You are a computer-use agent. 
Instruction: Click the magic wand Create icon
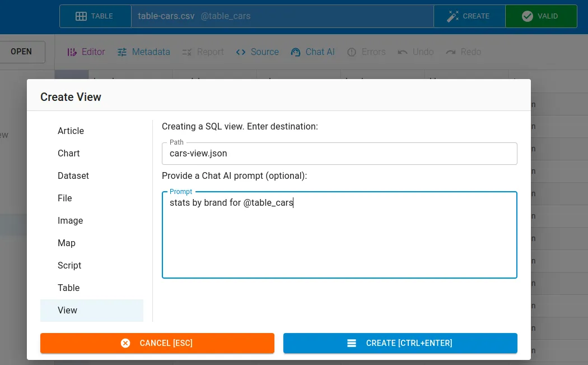tap(452, 16)
